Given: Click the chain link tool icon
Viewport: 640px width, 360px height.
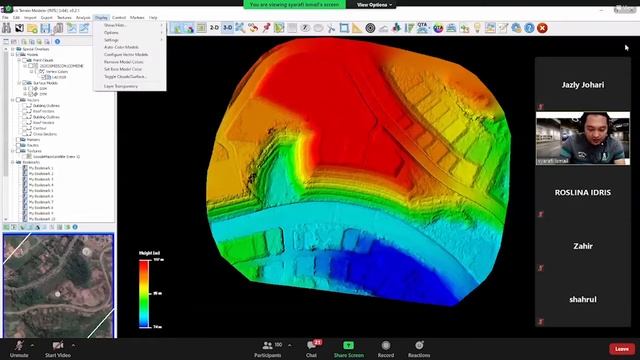Looking at the screenshot, I should pos(253,28).
